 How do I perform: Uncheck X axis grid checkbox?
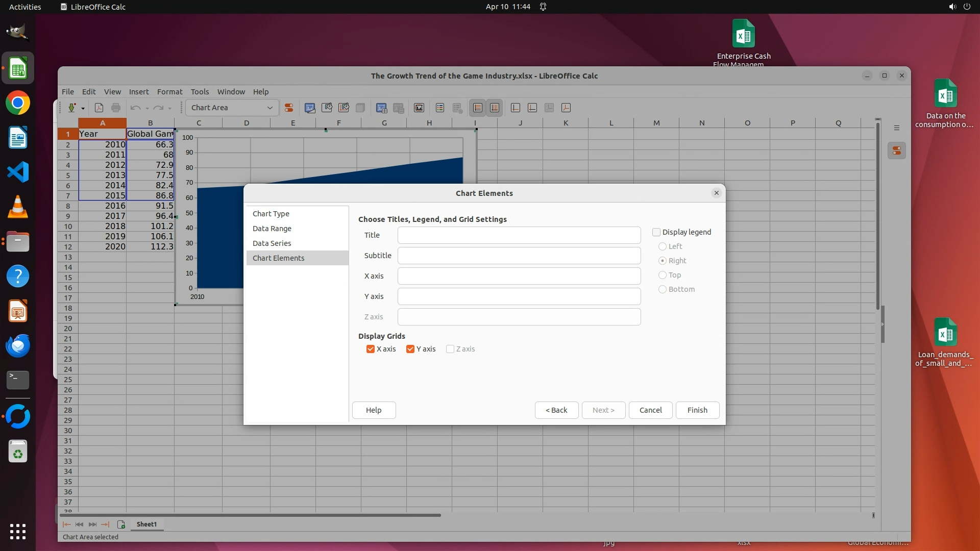[x=371, y=349]
